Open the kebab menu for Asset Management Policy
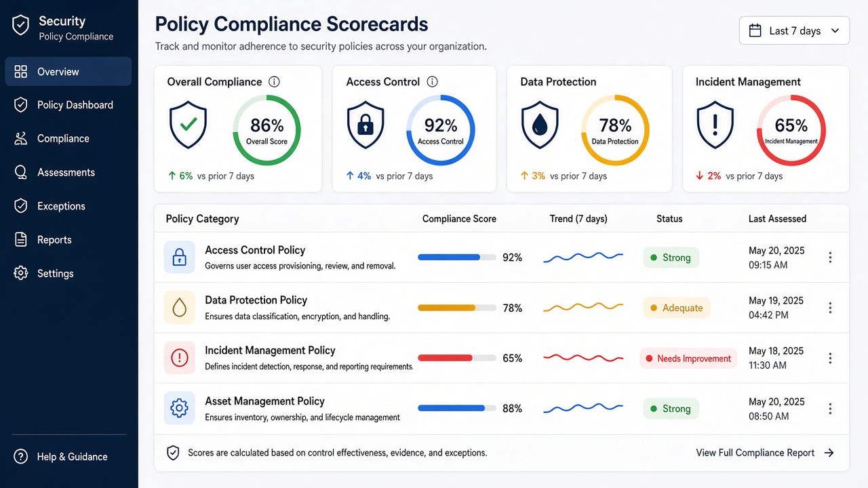The width and height of the screenshot is (868, 488). [830, 409]
